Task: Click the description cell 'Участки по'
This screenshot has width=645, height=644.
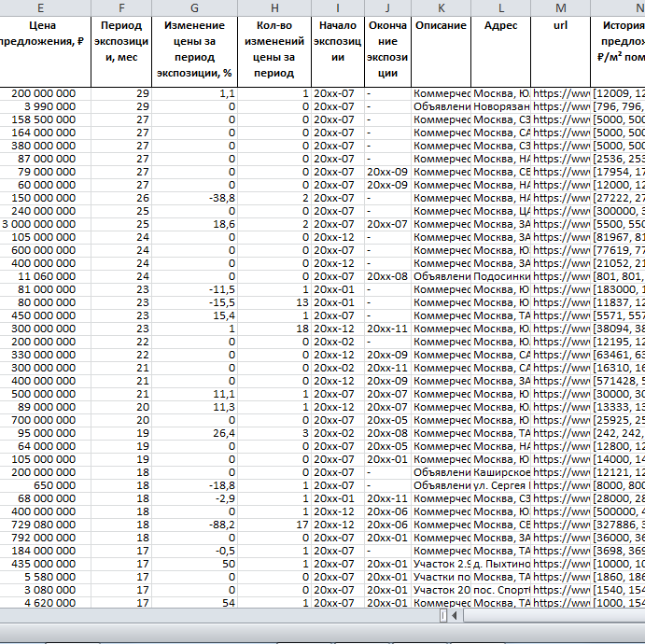Action: (441, 577)
